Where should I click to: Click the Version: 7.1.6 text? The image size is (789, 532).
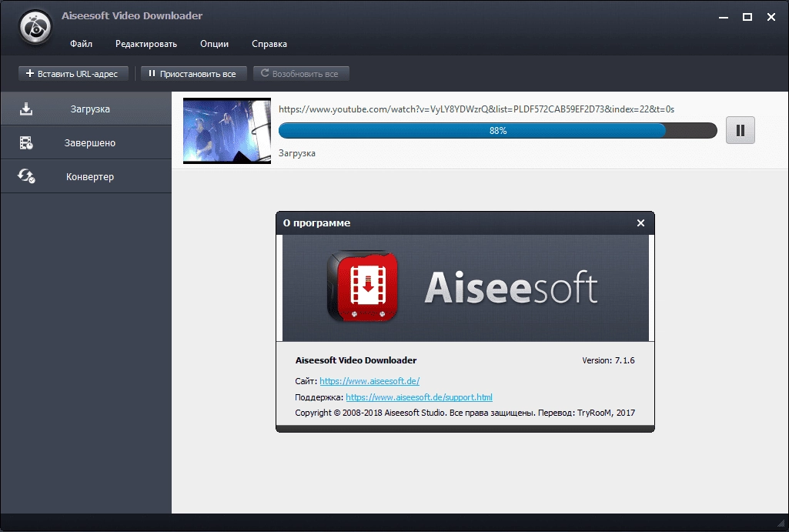(x=608, y=360)
